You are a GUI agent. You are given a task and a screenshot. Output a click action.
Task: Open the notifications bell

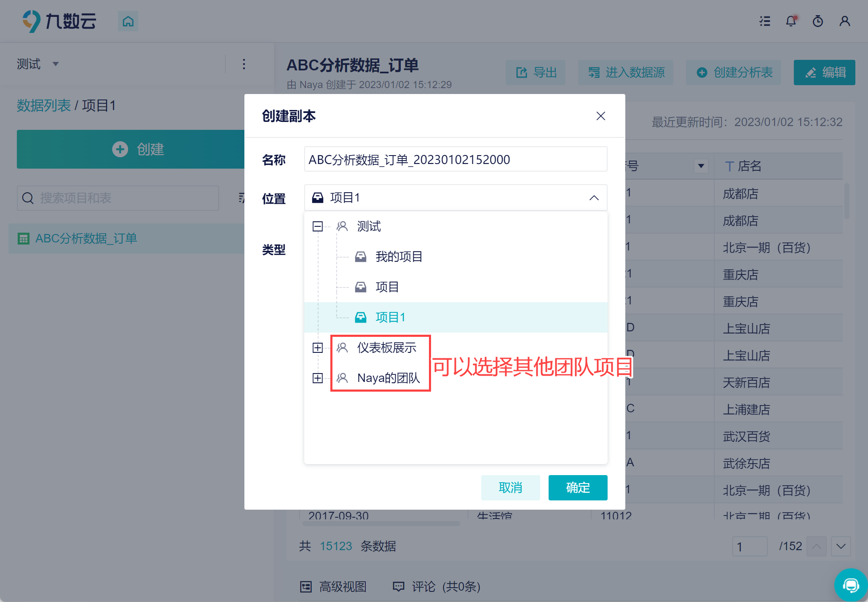(x=791, y=21)
